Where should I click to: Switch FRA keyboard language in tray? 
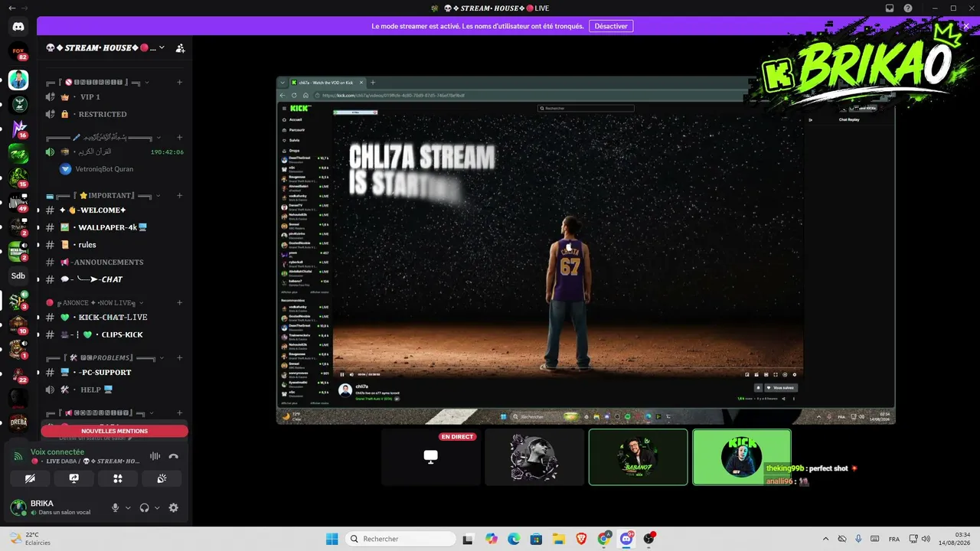(x=893, y=539)
